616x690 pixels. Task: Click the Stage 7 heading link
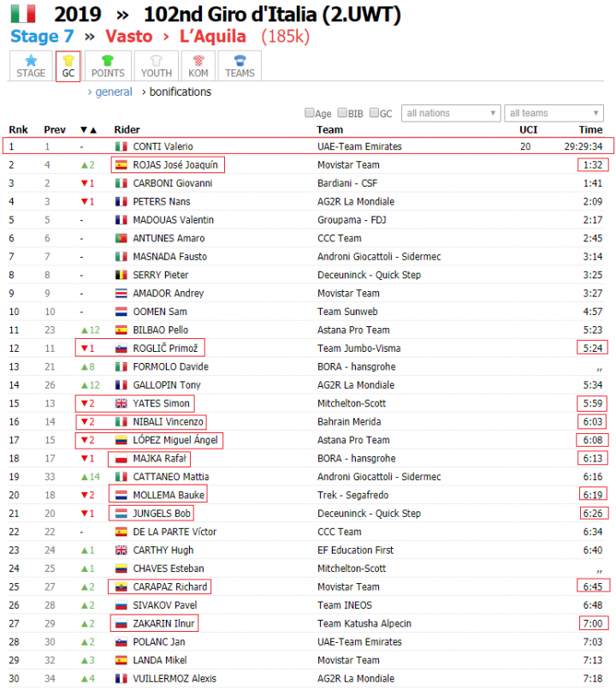(42, 36)
